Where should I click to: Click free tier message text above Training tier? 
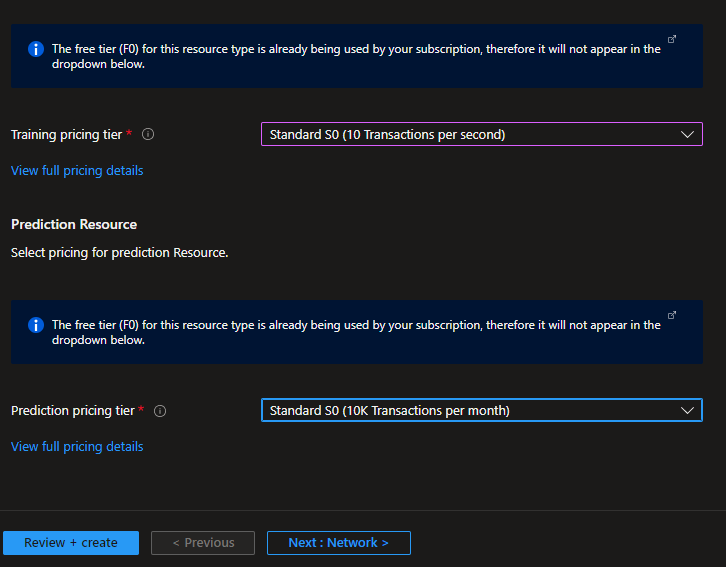[355, 56]
